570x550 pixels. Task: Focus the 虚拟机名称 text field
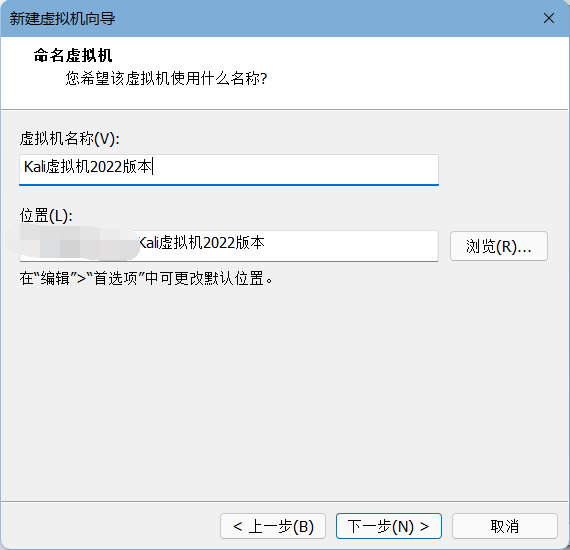pyautogui.click(x=229, y=170)
